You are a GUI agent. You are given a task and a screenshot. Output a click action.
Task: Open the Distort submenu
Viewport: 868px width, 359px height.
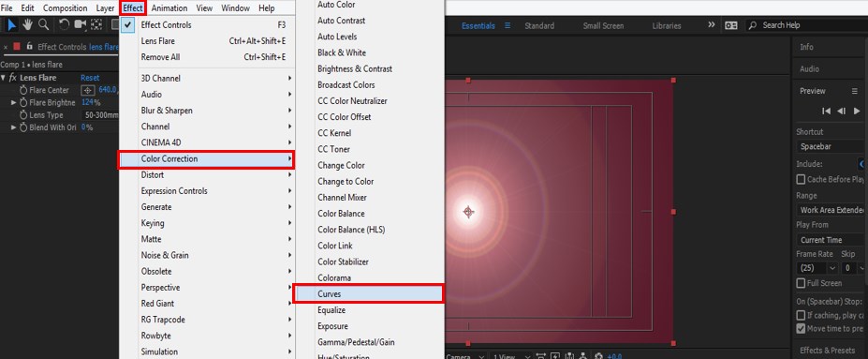click(208, 174)
